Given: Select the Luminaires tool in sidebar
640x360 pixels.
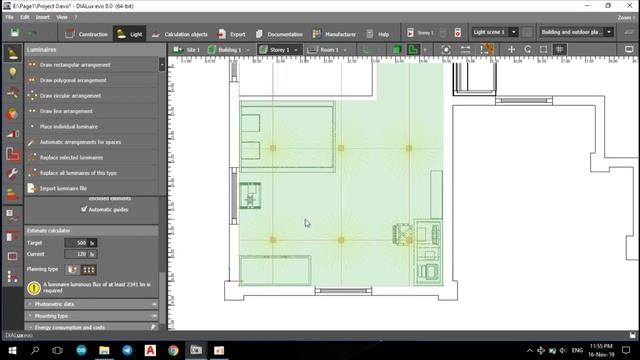Looking at the screenshot, I should pyautogui.click(x=13, y=53).
